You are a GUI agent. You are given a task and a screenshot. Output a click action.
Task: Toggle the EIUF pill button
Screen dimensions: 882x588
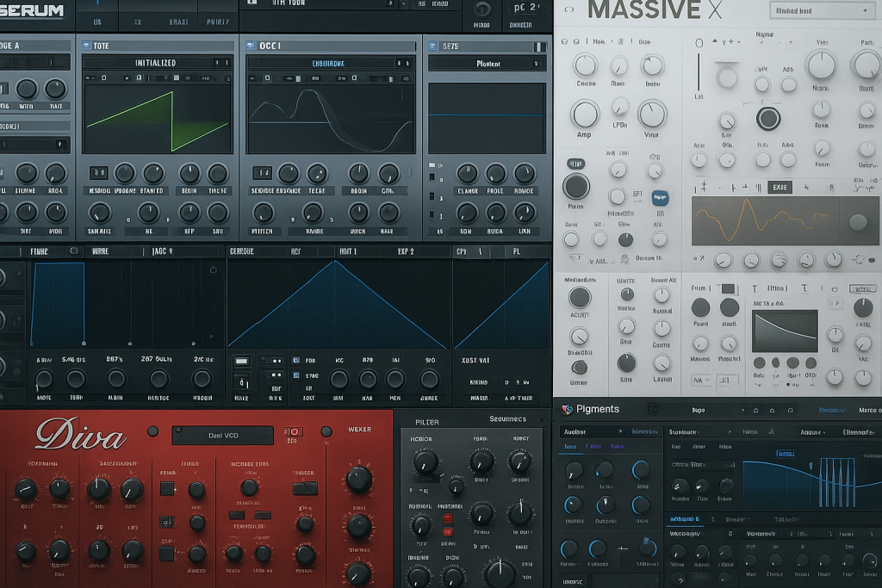pos(576,164)
